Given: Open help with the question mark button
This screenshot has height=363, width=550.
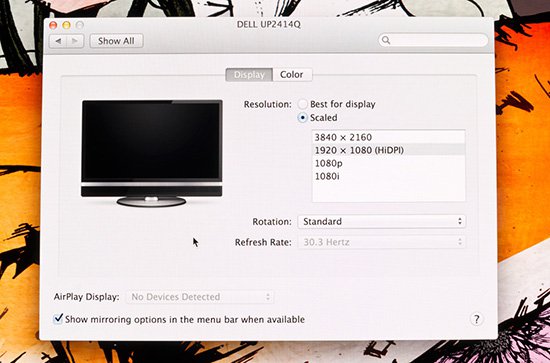Looking at the screenshot, I should [x=476, y=319].
